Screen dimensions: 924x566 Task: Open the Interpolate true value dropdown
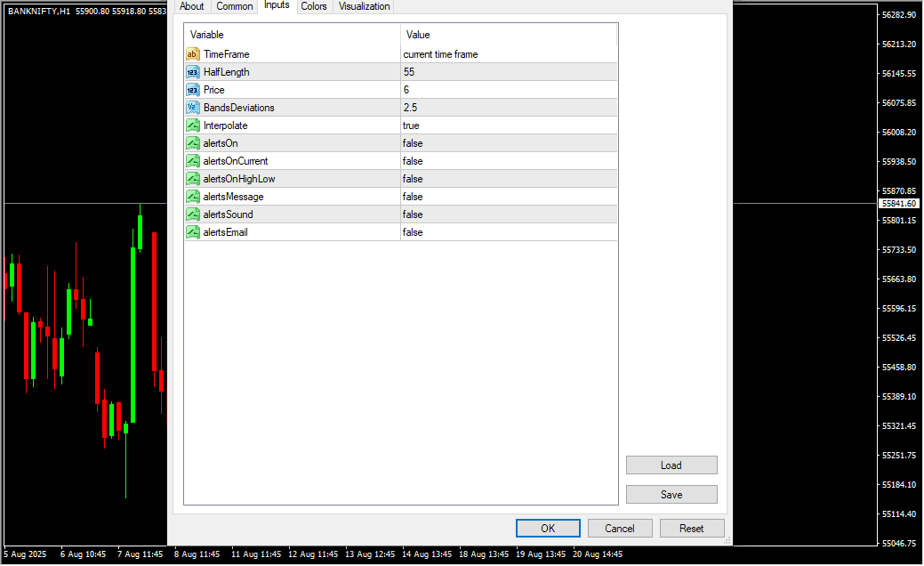(x=507, y=125)
